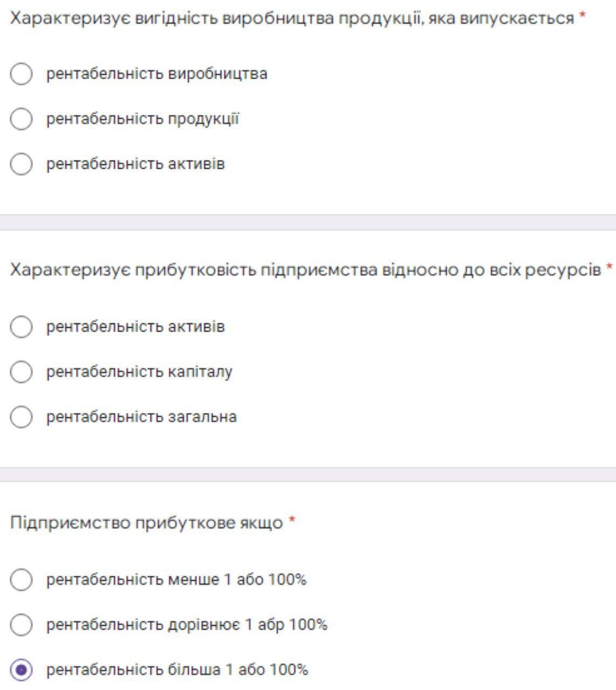Image resolution: width=616 pixels, height=690 pixels.
Task: Click 'рентабельність дорівнює 1 абр 100%' label text
Action: pos(187,625)
